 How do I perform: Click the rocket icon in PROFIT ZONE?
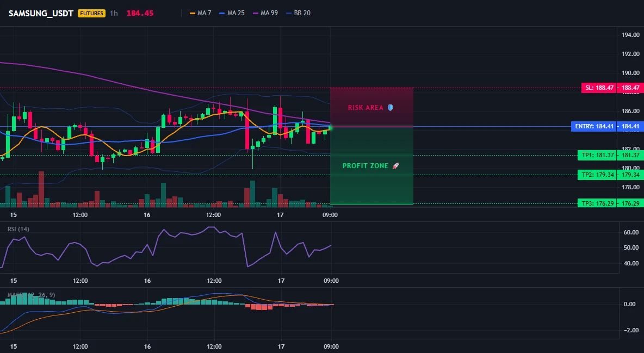(395, 166)
